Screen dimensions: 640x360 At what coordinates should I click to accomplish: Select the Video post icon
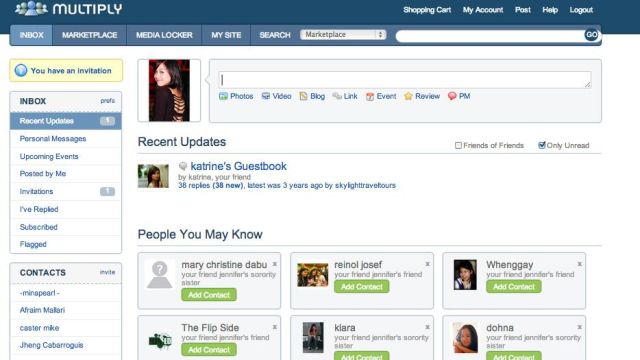click(266, 96)
